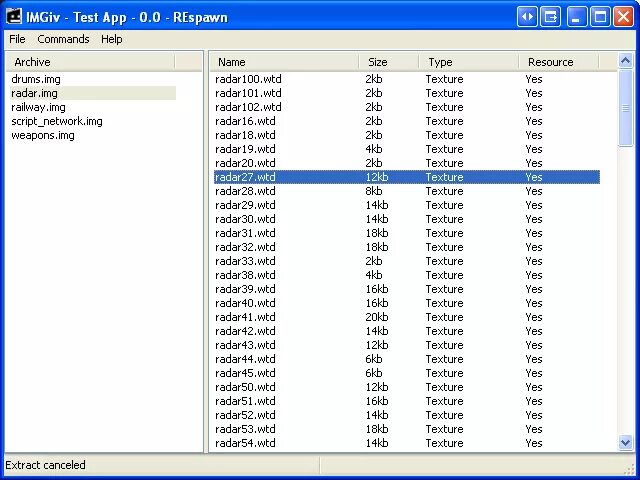The image size is (640, 480).
Task: Select radar39.wtd file
Action: (407, 289)
